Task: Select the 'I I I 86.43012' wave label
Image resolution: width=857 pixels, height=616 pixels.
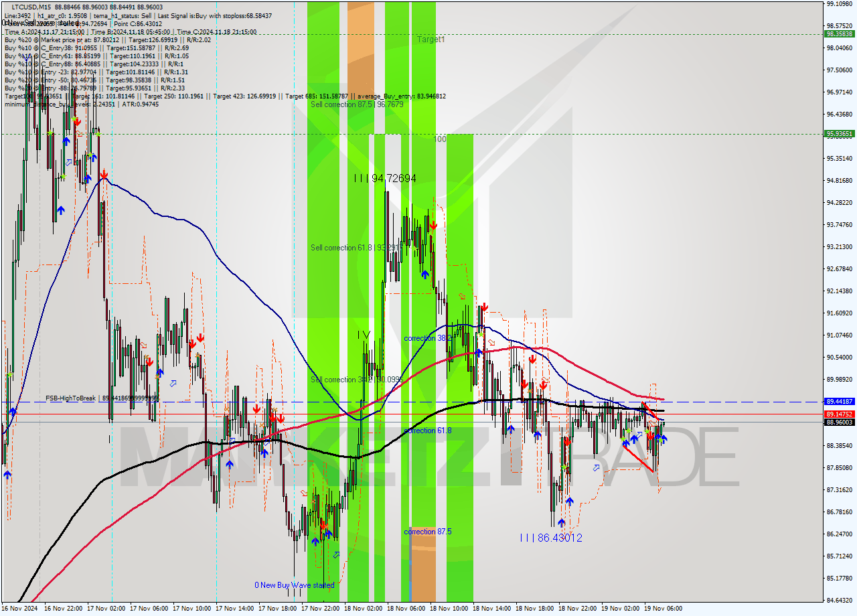Action: tap(551, 538)
